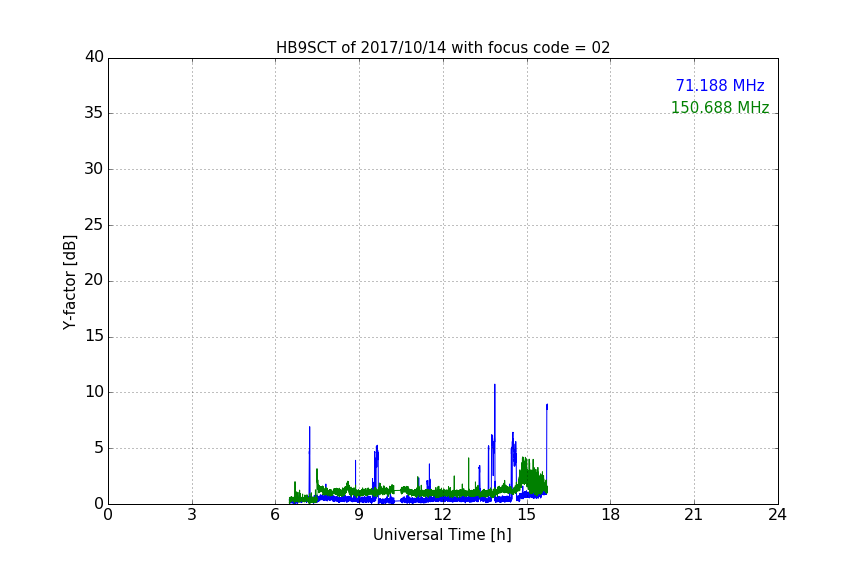Click the y-axis tick label 25
The width and height of the screenshot is (864, 576).
94,225
